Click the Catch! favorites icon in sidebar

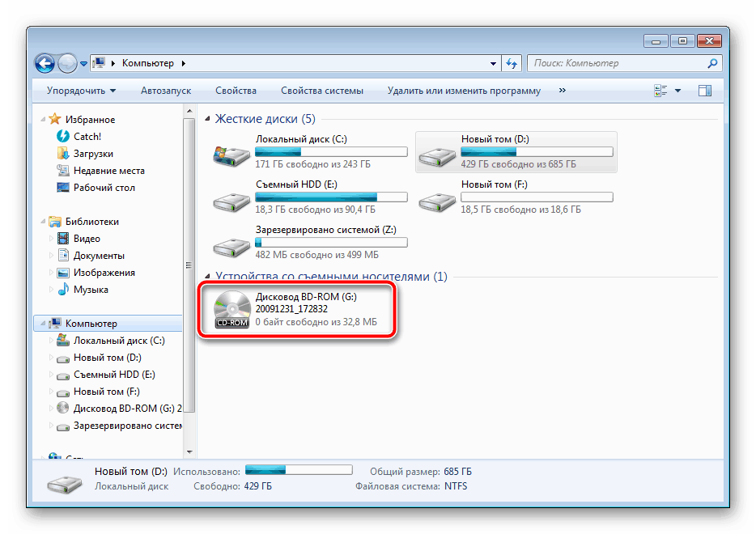point(63,137)
